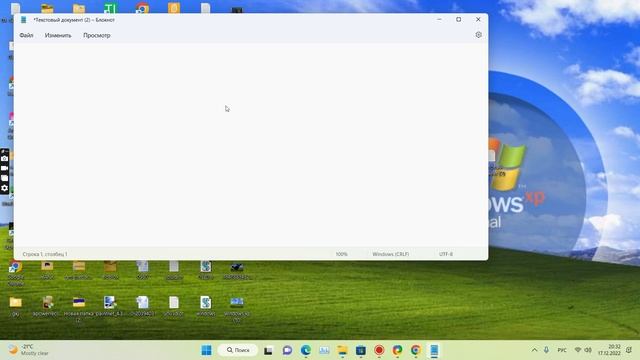
Task: Click the Windows (CRLF) status entry
Action: point(391,254)
